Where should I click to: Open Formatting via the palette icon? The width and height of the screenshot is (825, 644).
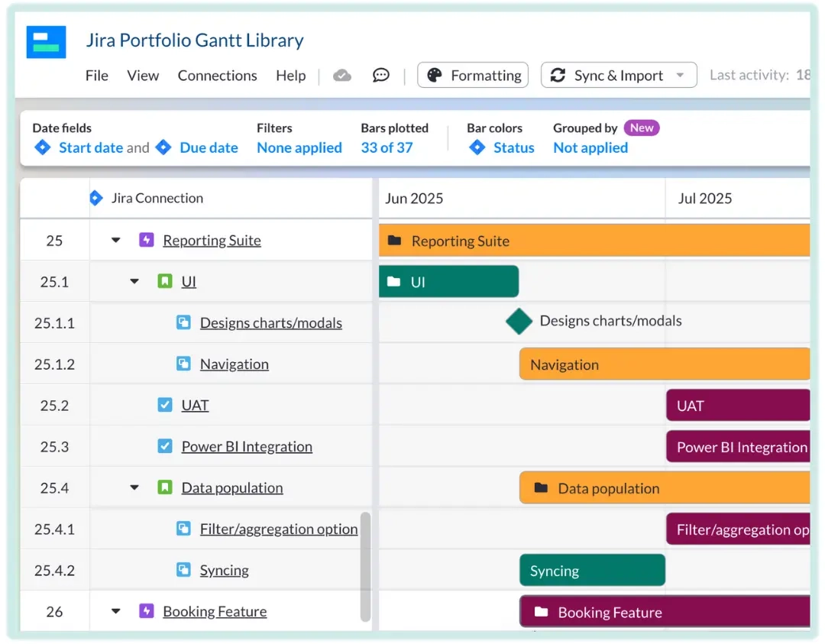click(436, 75)
